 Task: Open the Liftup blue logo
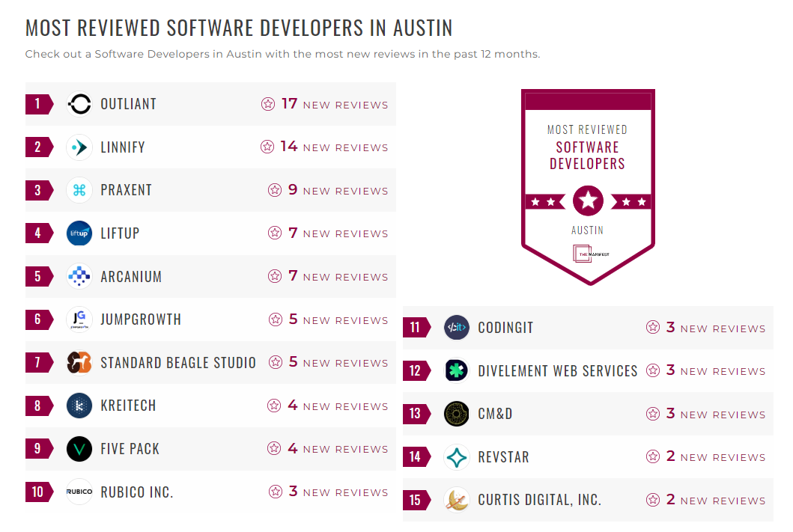click(x=79, y=233)
